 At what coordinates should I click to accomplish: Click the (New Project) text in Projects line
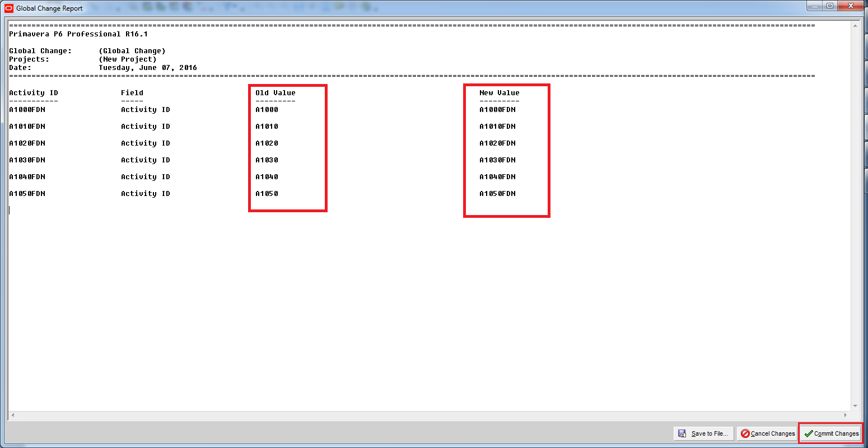(x=128, y=59)
